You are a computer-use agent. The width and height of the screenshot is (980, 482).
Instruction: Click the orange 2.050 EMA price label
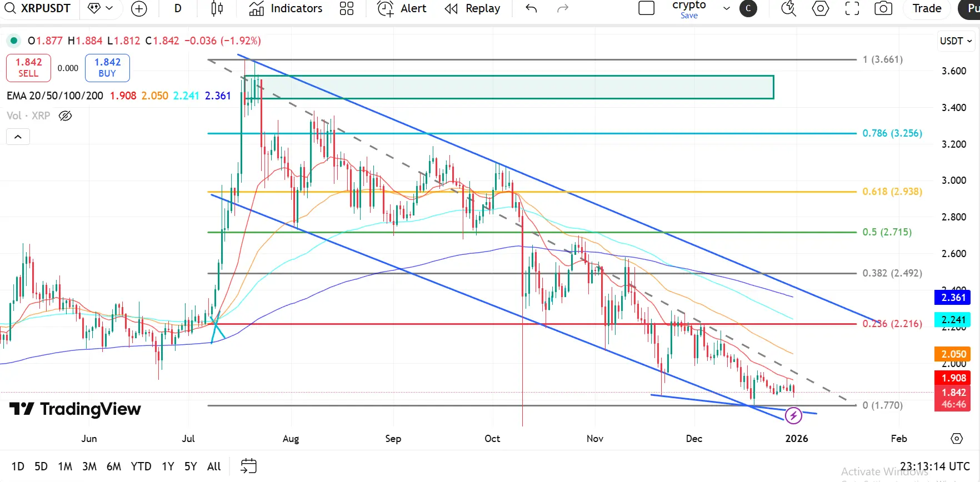pyautogui.click(x=953, y=354)
